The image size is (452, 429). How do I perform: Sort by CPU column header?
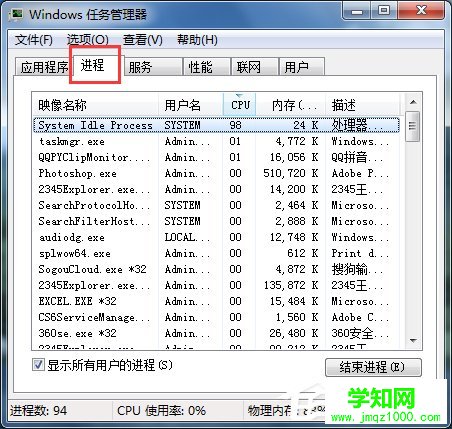pos(239,105)
